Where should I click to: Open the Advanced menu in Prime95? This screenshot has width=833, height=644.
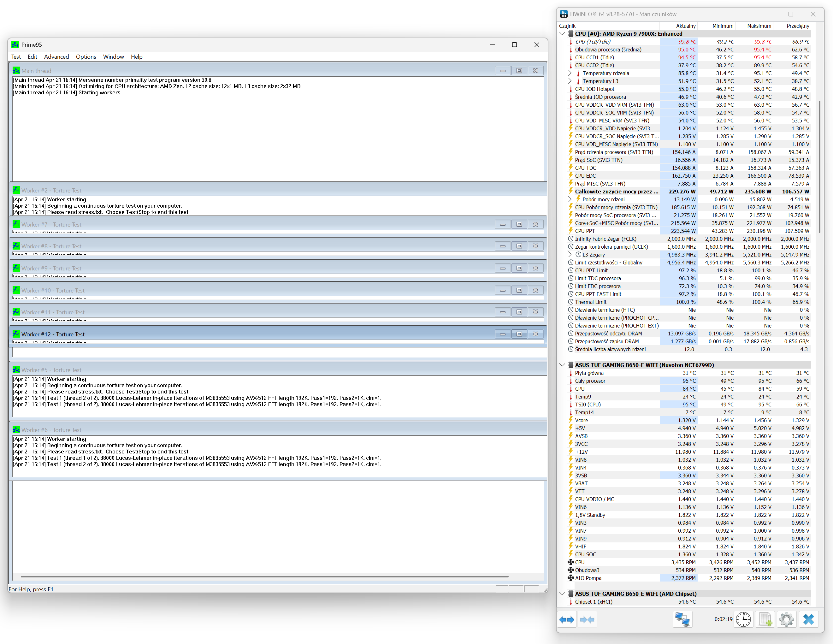(56, 57)
